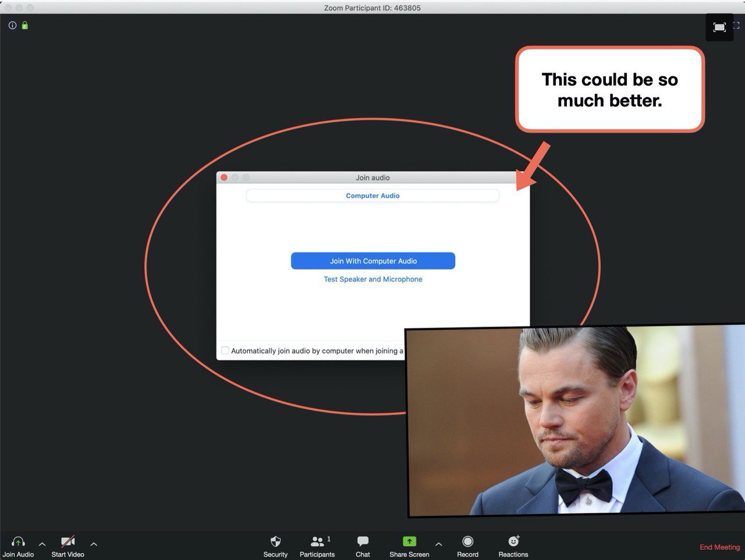
Task: Click the Join Audio headphone icon
Action: (x=18, y=541)
